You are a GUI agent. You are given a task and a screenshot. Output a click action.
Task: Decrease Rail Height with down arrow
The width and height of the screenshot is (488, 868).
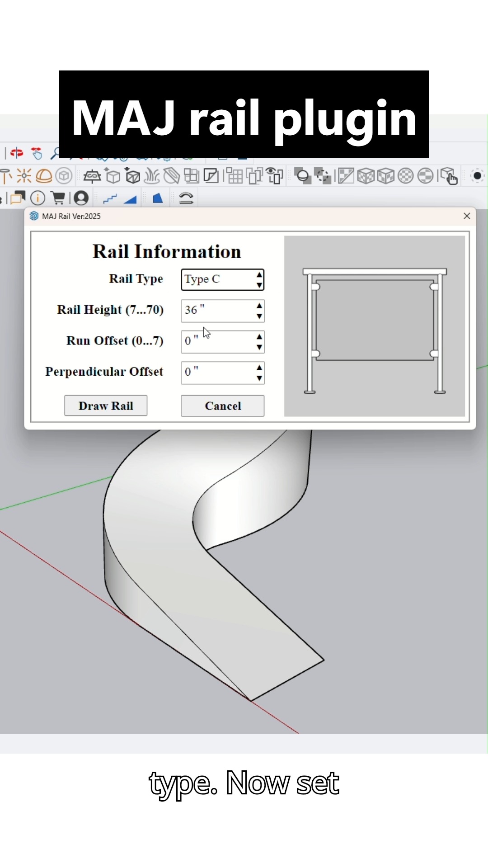coord(259,316)
